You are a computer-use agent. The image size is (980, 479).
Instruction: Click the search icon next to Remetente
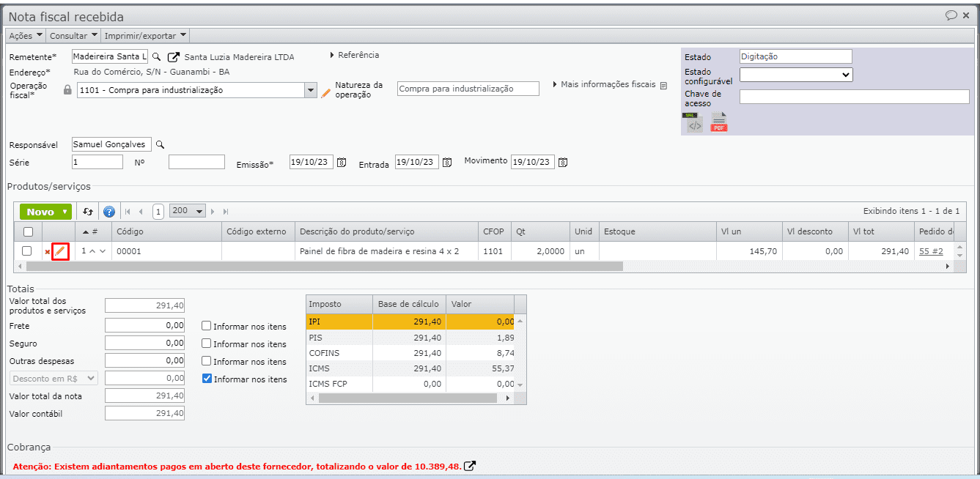click(x=156, y=57)
